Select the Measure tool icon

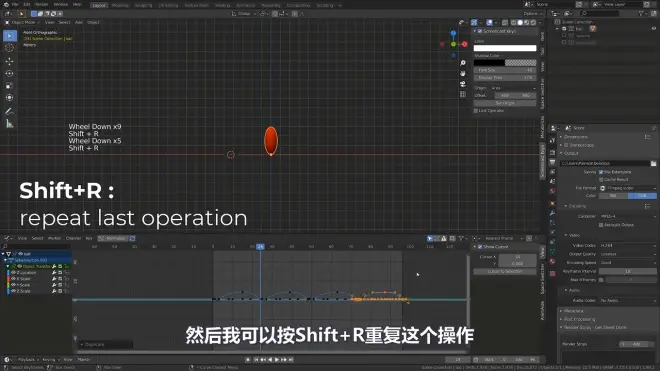(x=9, y=124)
